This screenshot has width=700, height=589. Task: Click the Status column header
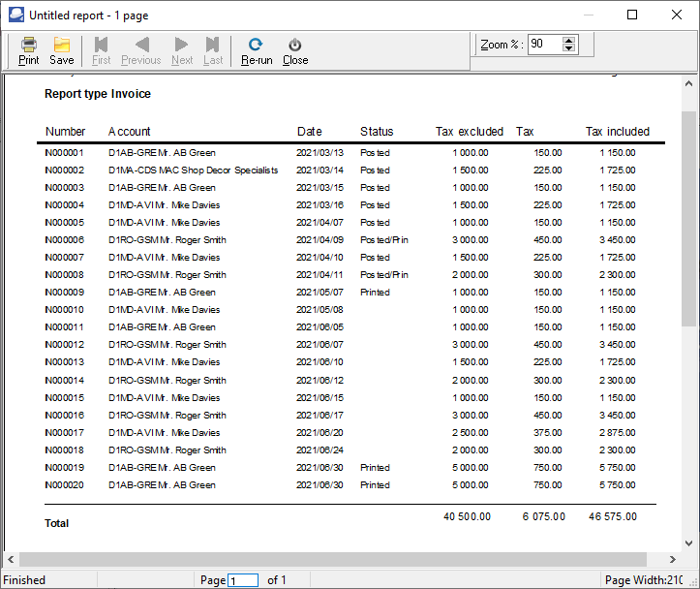pyautogui.click(x=377, y=132)
